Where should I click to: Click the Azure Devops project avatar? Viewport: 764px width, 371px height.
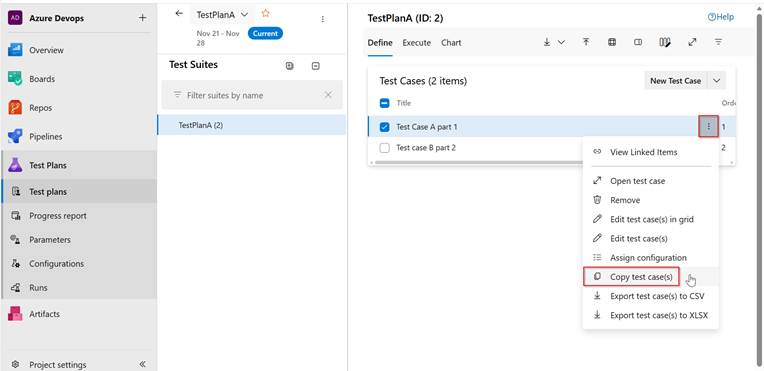pos(15,18)
